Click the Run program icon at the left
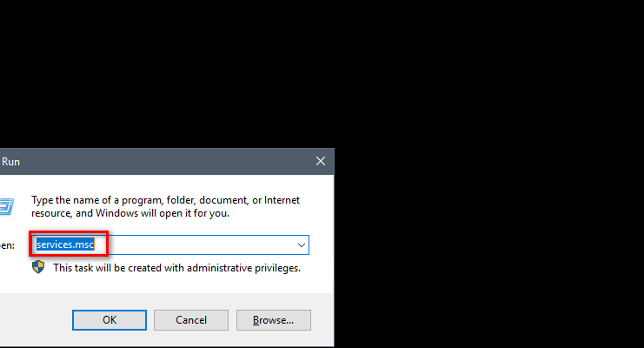Image resolution: width=644 pixels, height=348 pixels. click(x=6, y=207)
